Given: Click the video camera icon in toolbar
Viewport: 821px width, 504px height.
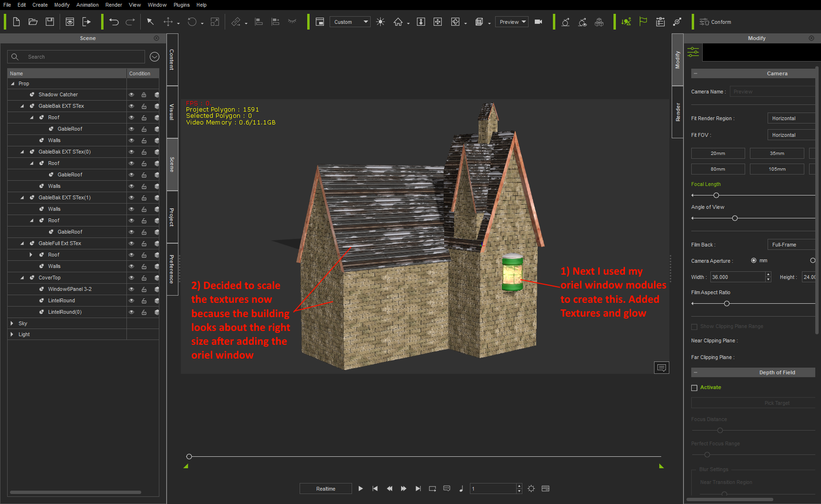Looking at the screenshot, I should coord(539,22).
